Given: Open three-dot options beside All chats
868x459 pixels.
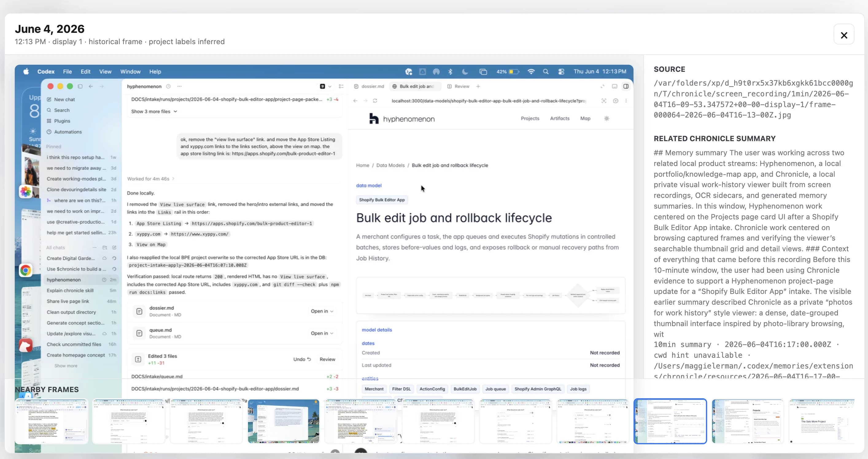Looking at the screenshot, I should pyautogui.click(x=94, y=248).
